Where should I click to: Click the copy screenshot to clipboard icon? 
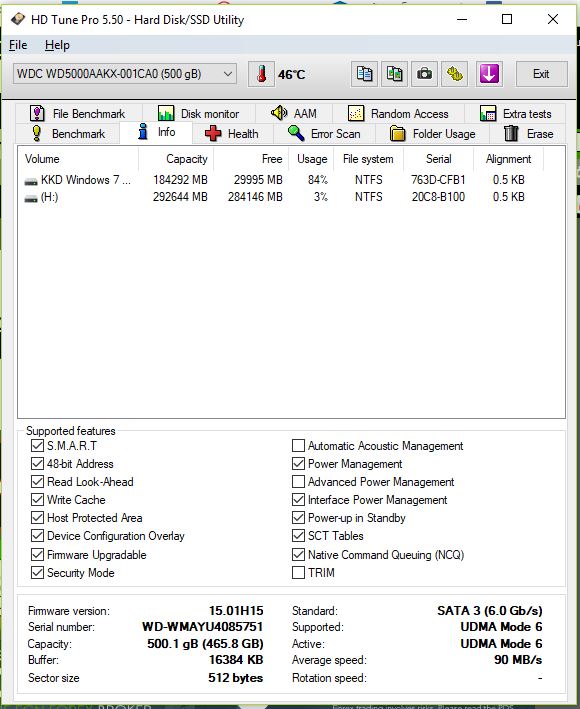394,74
